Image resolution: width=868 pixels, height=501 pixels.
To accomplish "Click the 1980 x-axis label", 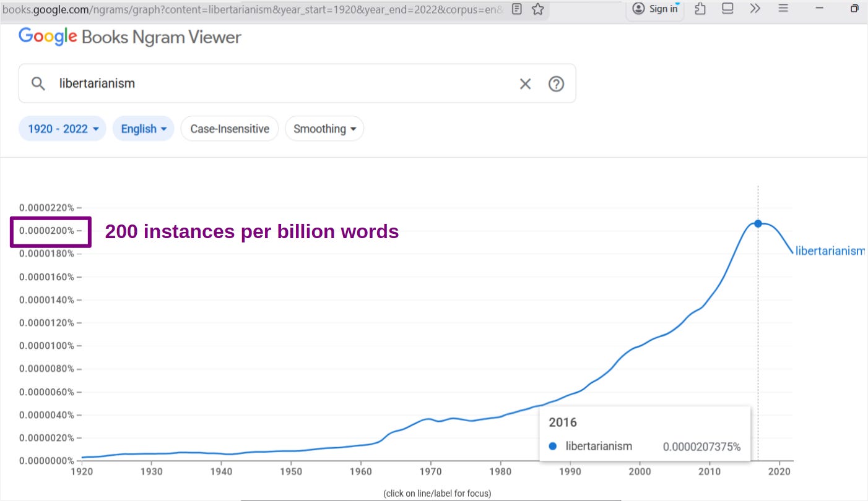I will point(500,471).
